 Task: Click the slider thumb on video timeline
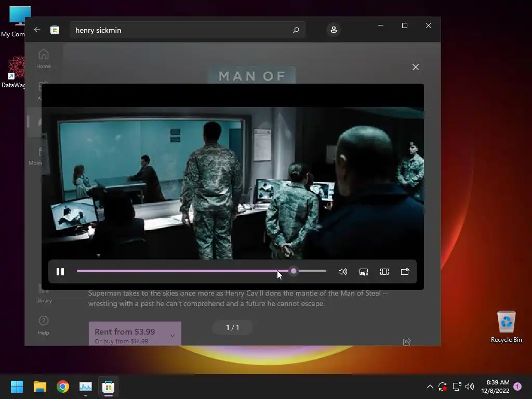[294, 271]
